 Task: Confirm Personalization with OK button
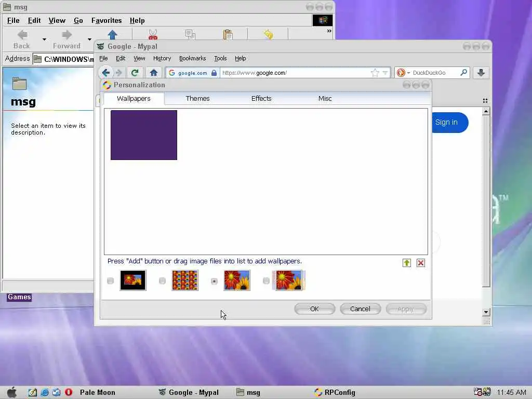[314, 309]
